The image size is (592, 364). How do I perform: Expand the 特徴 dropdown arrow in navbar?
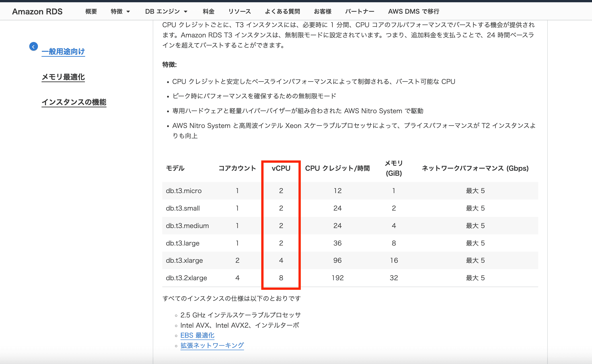(x=128, y=12)
